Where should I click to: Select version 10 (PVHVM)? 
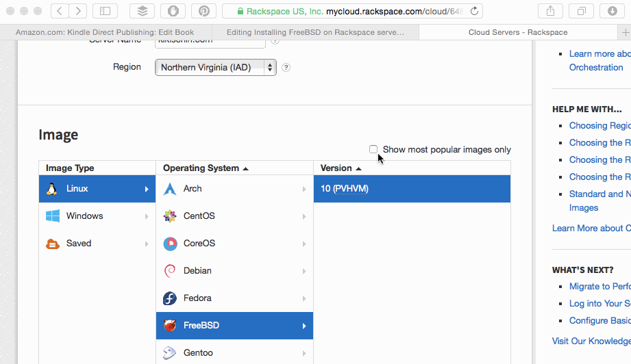point(412,189)
